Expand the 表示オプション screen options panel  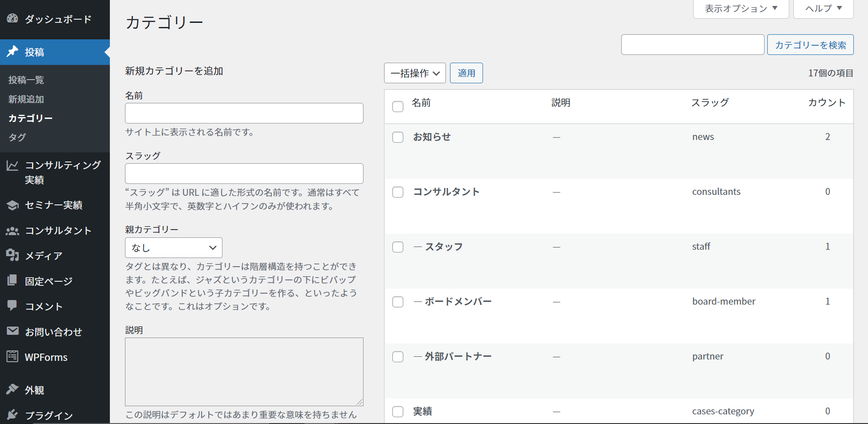tap(741, 9)
